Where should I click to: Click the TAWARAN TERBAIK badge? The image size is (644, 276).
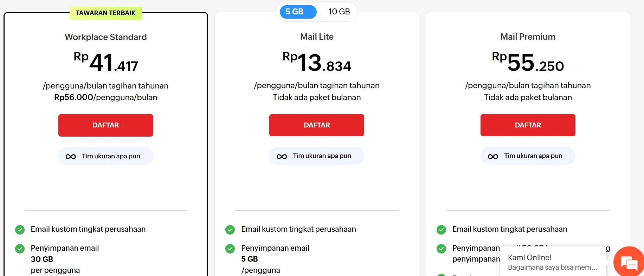pyautogui.click(x=105, y=13)
